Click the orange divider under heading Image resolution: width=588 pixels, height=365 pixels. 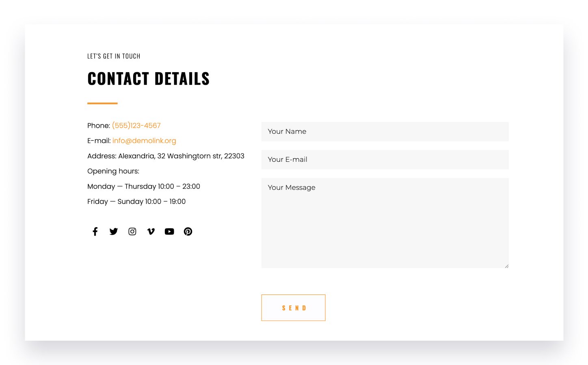point(102,103)
